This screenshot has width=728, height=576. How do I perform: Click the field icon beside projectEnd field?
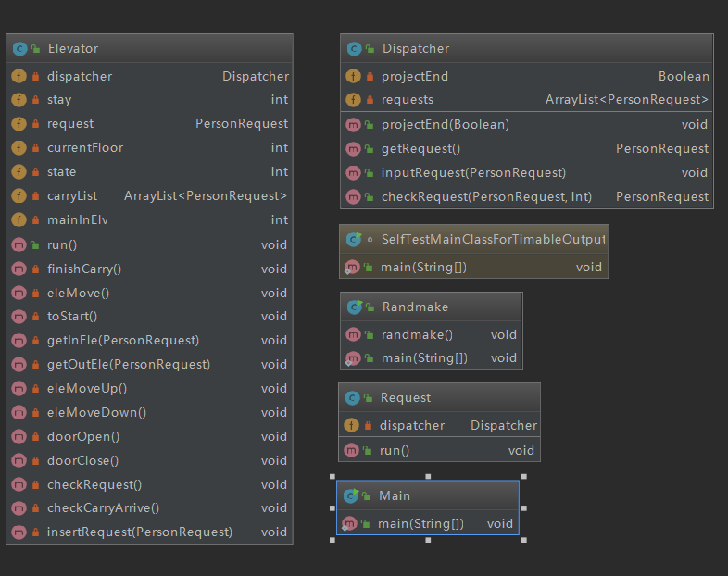tap(353, 76)
